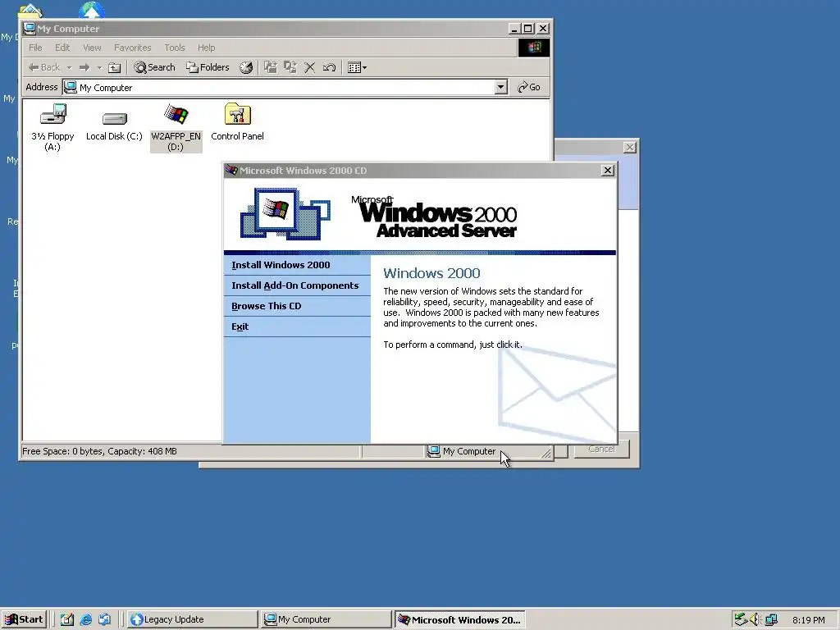This screenshot has height=630, width=840.
Task: Click the Free Space status bar text
Action: tap(99, 452)
